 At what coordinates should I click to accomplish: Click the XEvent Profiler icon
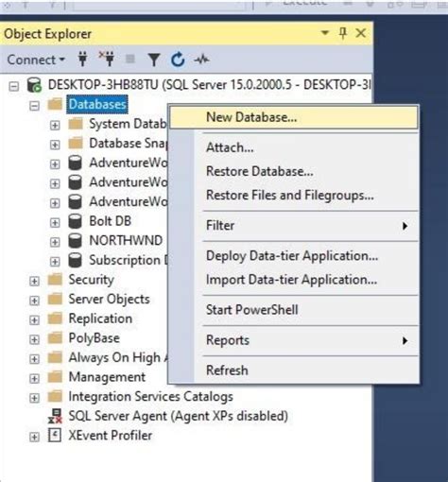point(55,436)
